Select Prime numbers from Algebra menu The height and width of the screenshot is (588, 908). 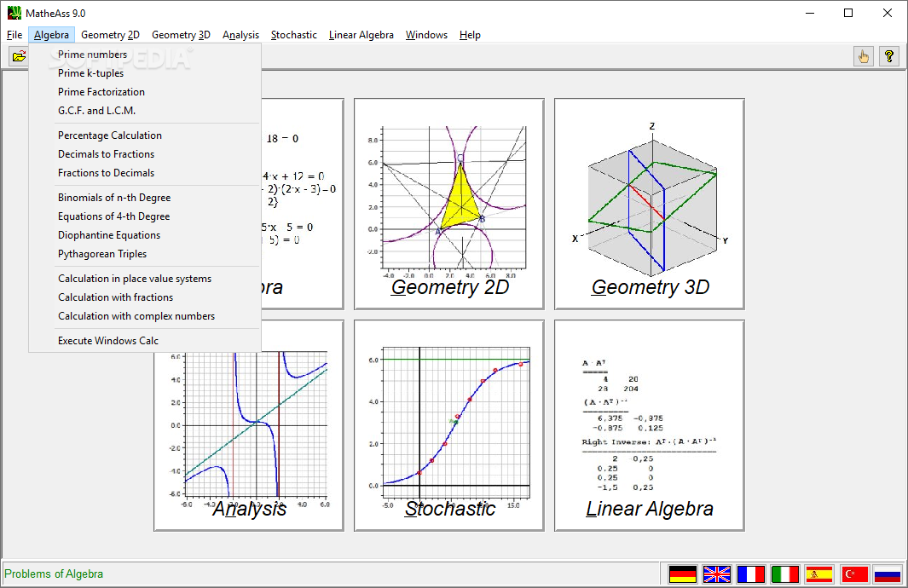pyautogui.click(x=145, y=55)
